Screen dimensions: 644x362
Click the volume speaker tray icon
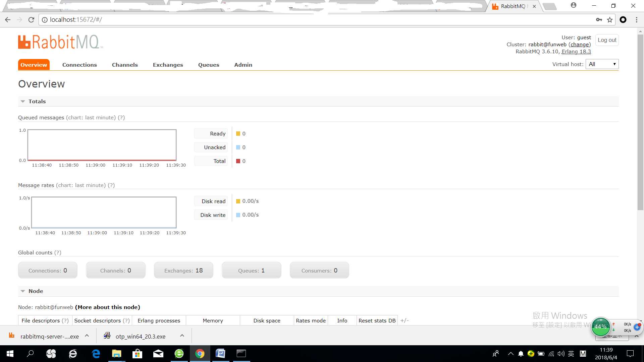click(561, 354)
